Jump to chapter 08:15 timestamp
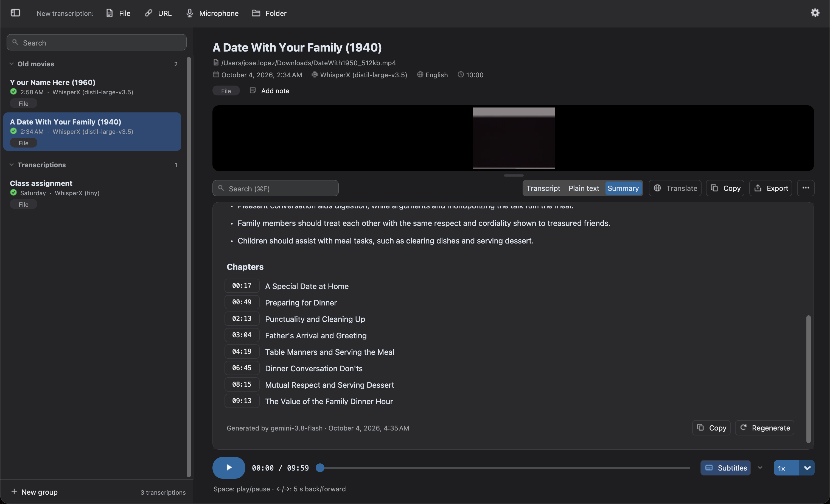The width and height of the screenshot is (830, 504). (x=242, y=384)
